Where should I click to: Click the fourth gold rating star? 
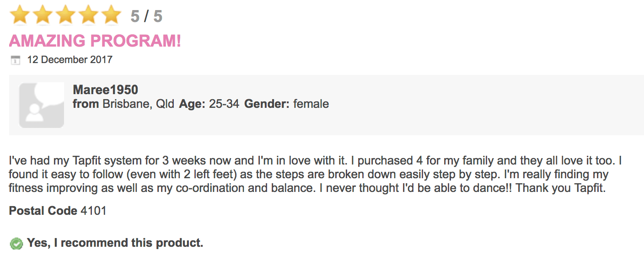coord(88,15)
